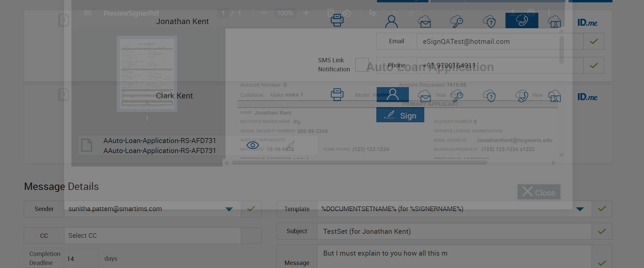Screen dimensions: 644x268
Task: Select the person icon for Clark Kent
Action: pyautogui.click(x=392, y=94)
